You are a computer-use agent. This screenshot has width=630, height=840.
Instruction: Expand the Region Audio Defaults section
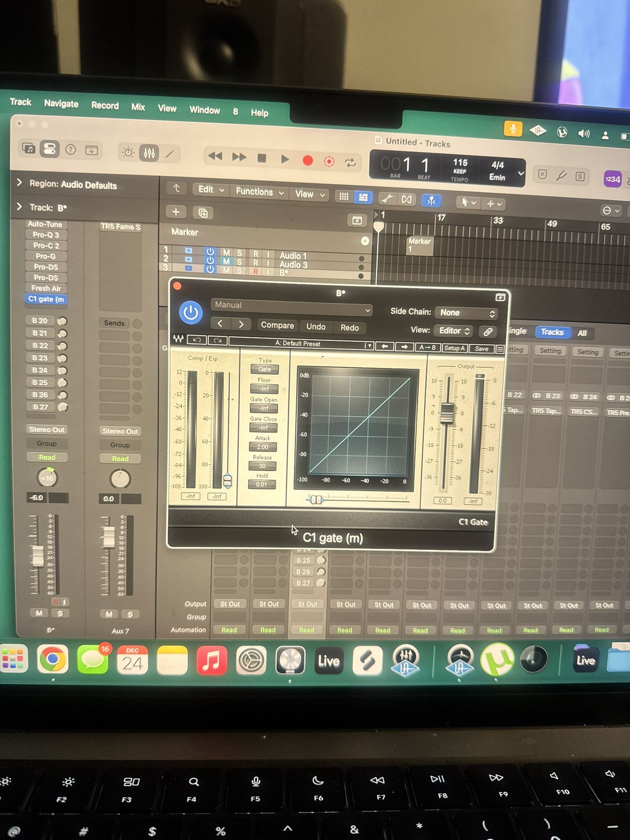pos(19,182)
